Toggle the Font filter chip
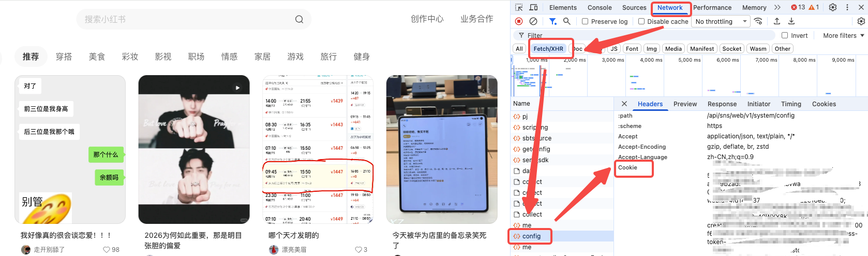Viewport: 868px width, 256px height. point(632,49)
